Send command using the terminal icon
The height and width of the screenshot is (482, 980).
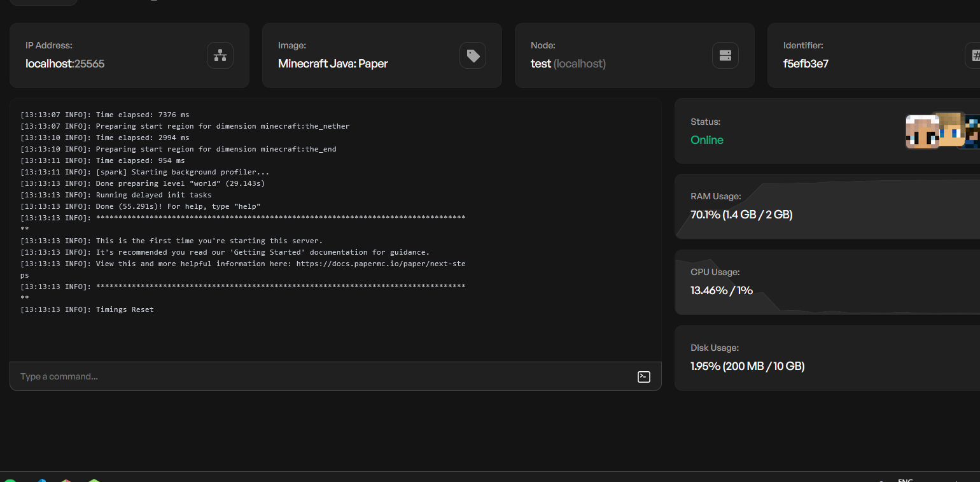(x=644, y=376)
